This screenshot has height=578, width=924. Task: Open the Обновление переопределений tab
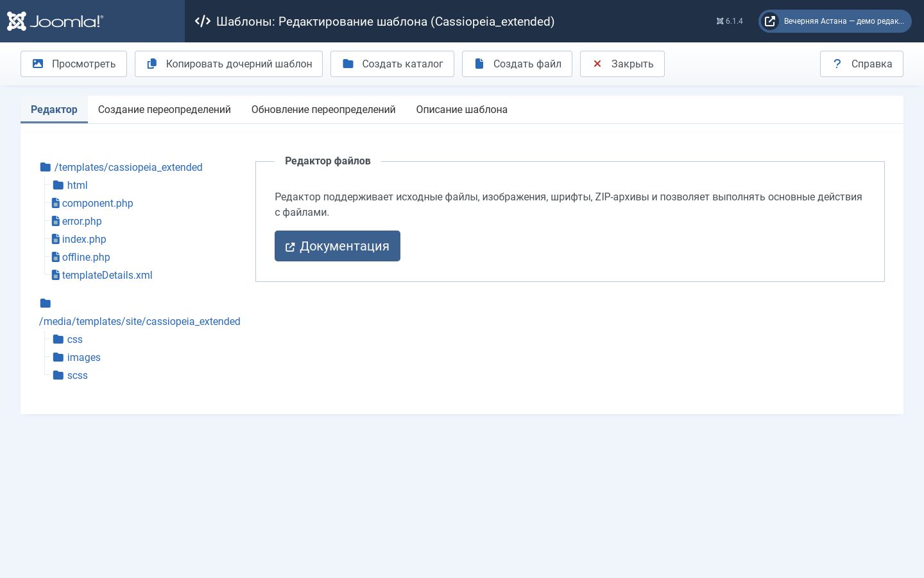[x=323, y=109]
